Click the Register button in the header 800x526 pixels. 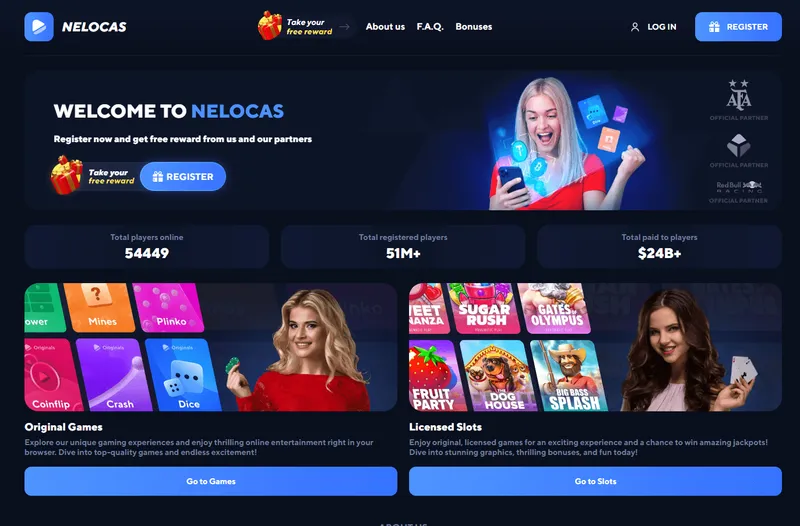pos(738,27)
